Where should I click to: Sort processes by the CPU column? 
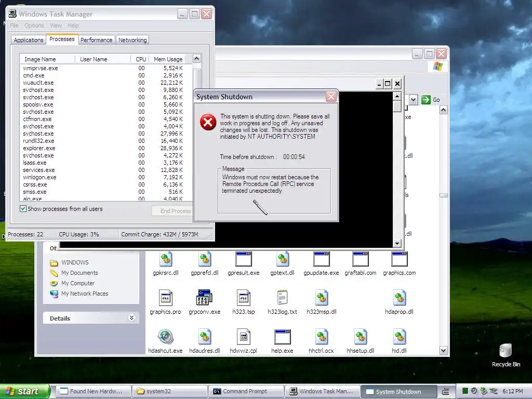pyautogui.click(x=140, y=59)
